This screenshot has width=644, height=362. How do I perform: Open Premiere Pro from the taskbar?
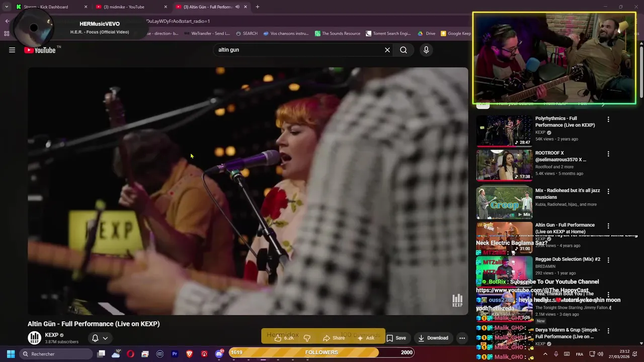175,354
